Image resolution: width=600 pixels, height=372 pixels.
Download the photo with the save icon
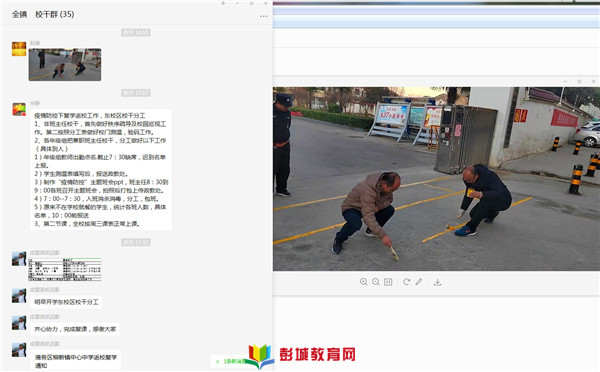point(437,282)
